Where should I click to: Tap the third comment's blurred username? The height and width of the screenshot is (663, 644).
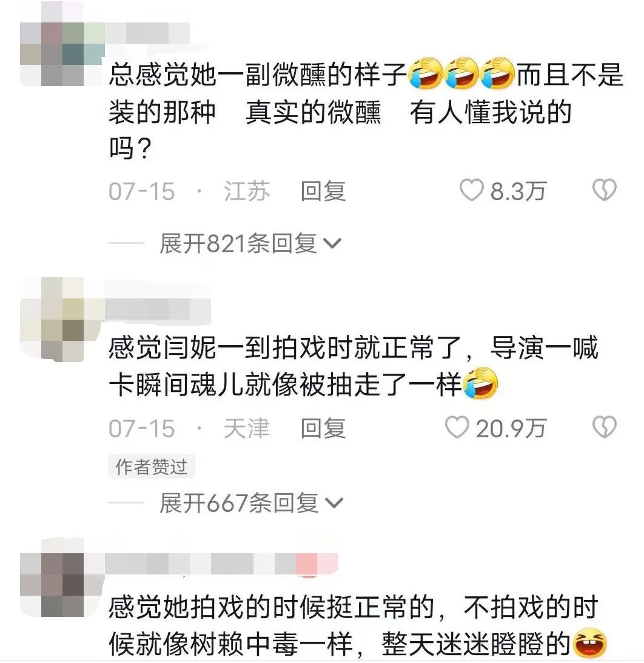(x=221, y=564)
